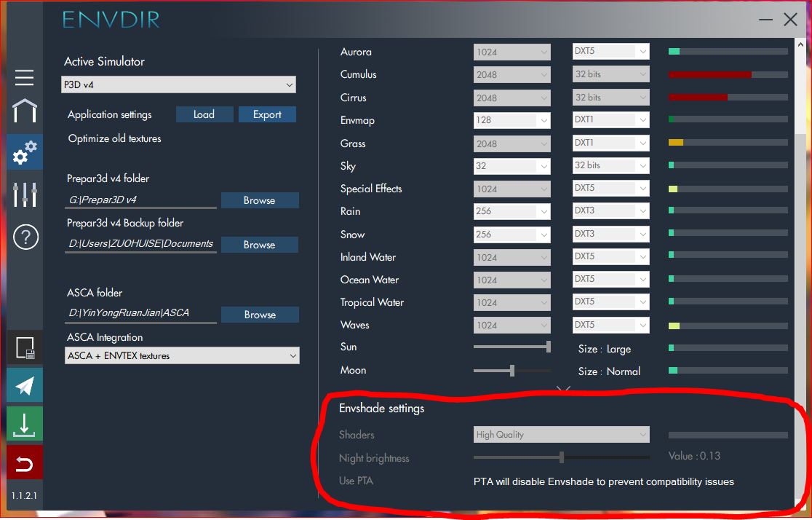Open the gears settings page
This screenshot has width=812, height=520.
(x=24, y=152)
